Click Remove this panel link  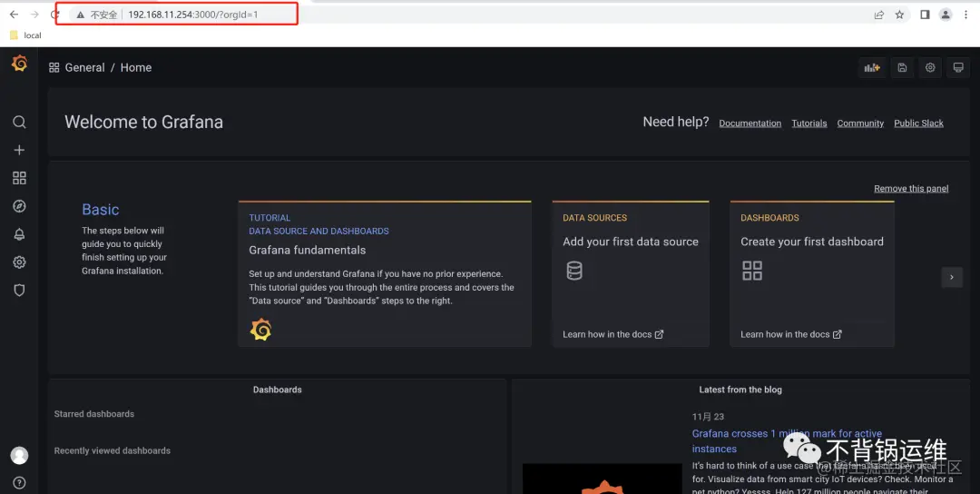tap(911, 188)
